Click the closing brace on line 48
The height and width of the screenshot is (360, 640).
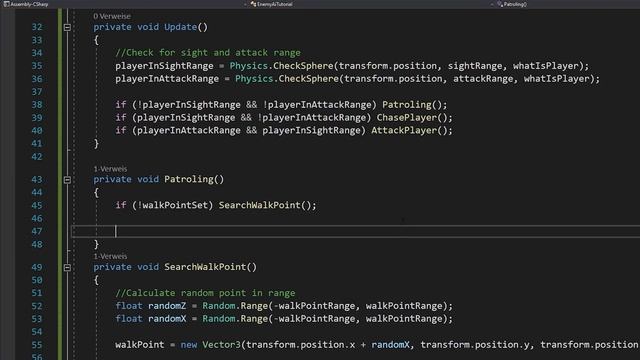pyautogui.click(x=96, y=244)
